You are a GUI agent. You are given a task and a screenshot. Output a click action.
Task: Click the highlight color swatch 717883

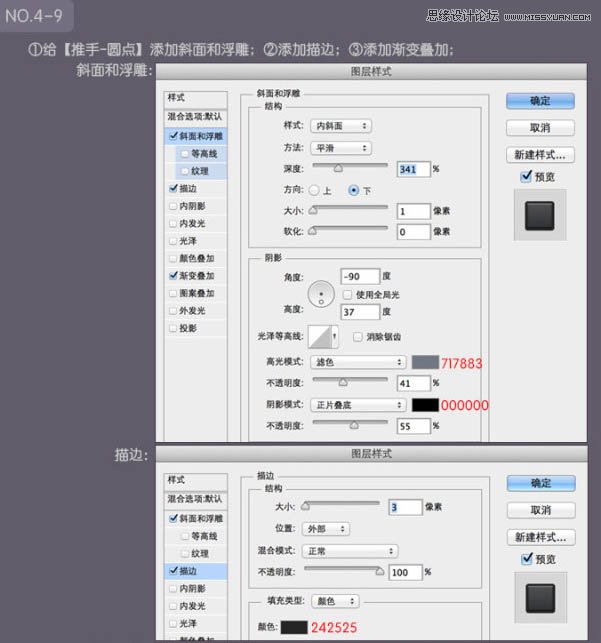pos(425,362)
